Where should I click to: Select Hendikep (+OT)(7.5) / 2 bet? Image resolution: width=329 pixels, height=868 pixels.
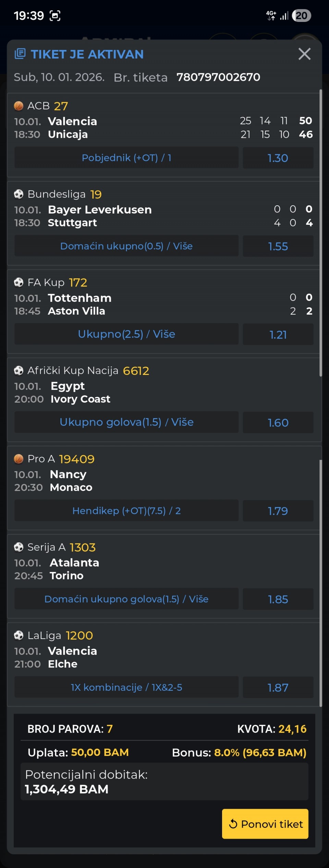126,511
